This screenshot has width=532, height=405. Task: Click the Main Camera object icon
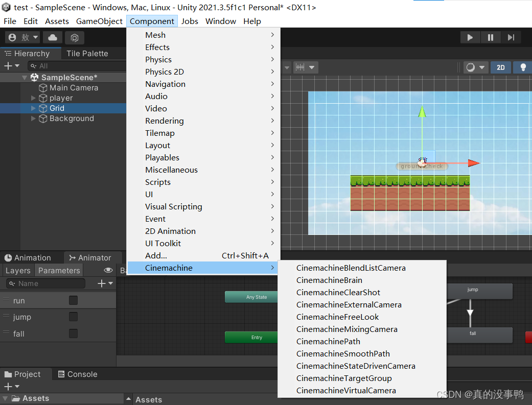click(43, 88)
